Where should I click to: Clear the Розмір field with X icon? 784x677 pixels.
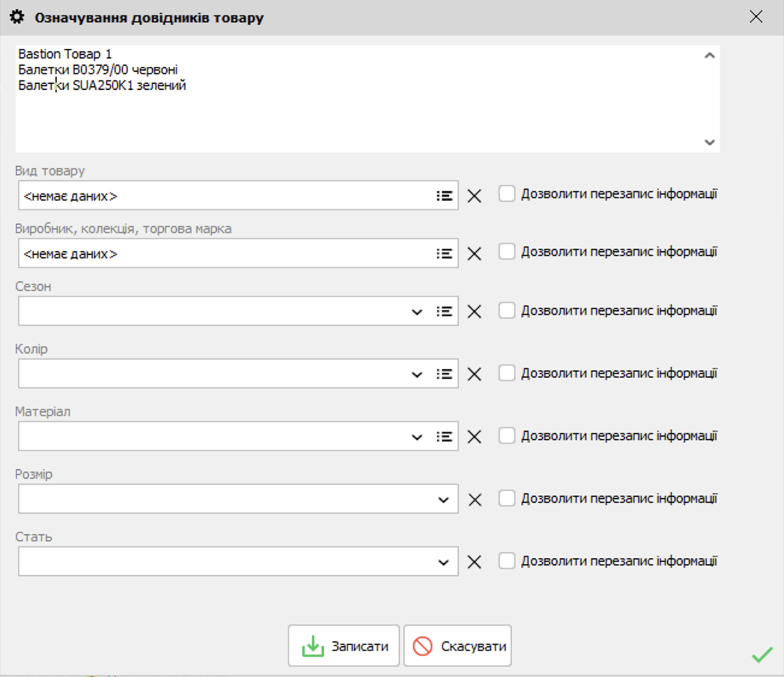[x=474, y=499]
